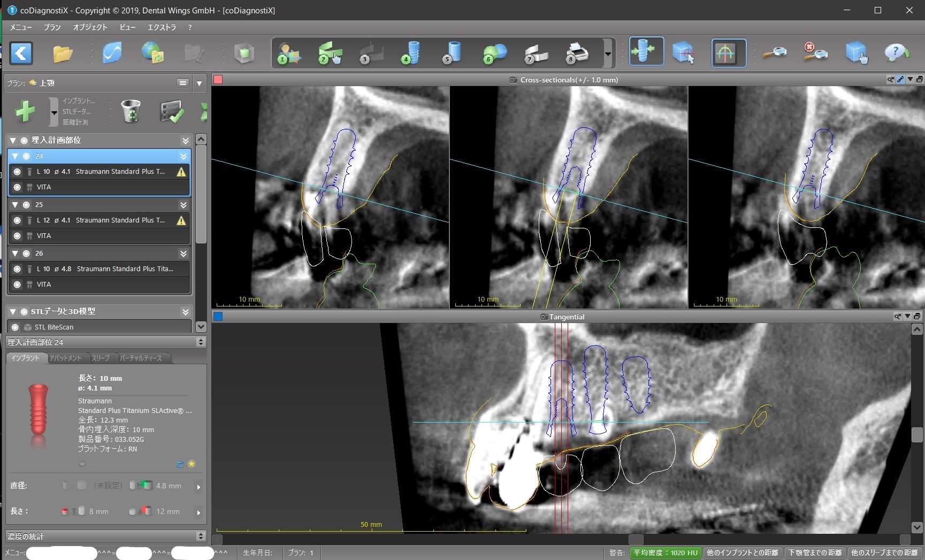Click warning icon on L 10 ø 4.1 implant
The width and height of the screenshot is (925, 560).
coord(181,172)
